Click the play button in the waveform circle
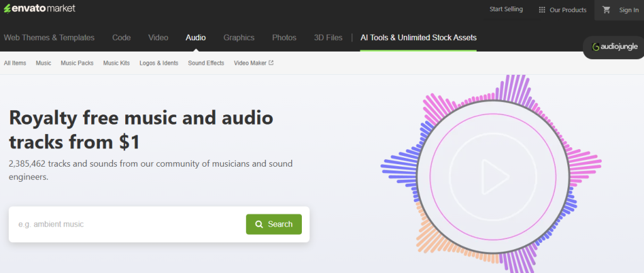This screenshot has height=273, width=644. point(494,177)
